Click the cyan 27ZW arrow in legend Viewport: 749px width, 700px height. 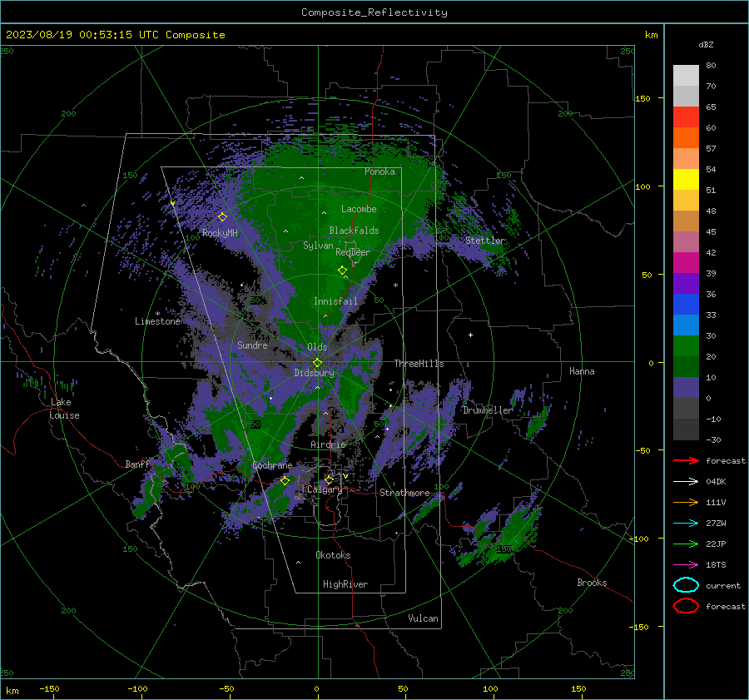(686, 524)
